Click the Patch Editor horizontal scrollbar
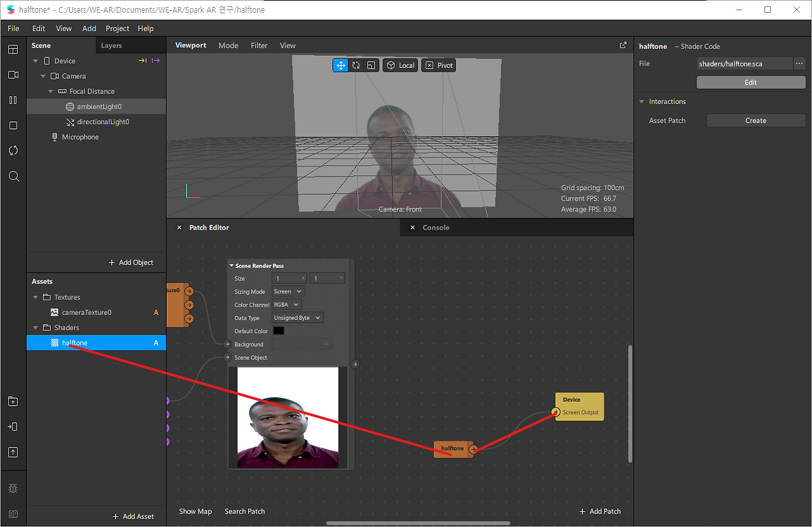The image size is (812, 527). (x=418, y=523)
